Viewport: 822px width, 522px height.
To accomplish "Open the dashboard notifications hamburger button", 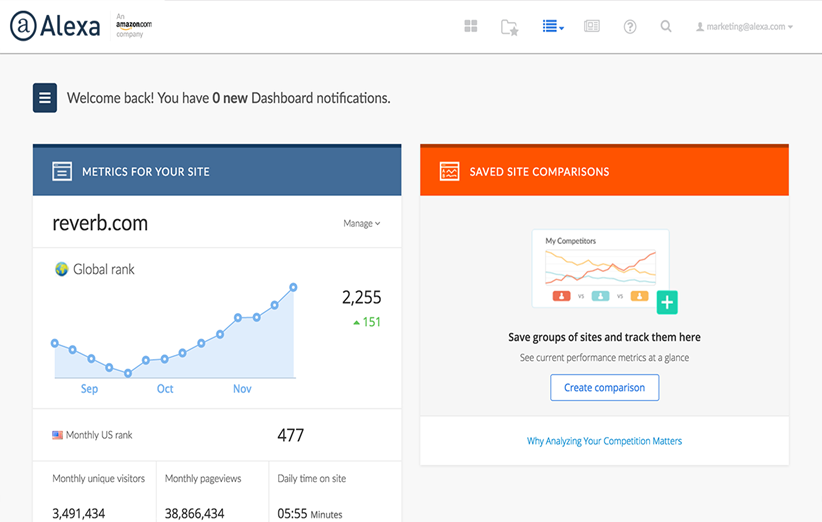I will tap(45, 98).
